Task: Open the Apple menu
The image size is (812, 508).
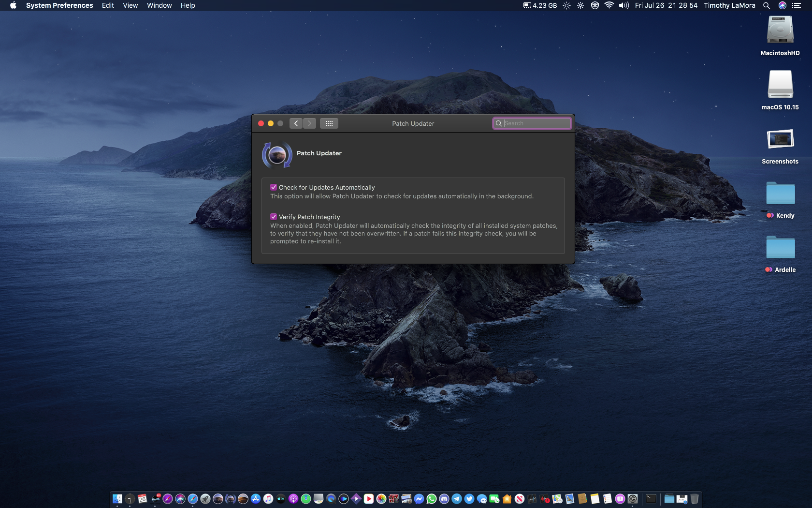Action: (13, 5)
